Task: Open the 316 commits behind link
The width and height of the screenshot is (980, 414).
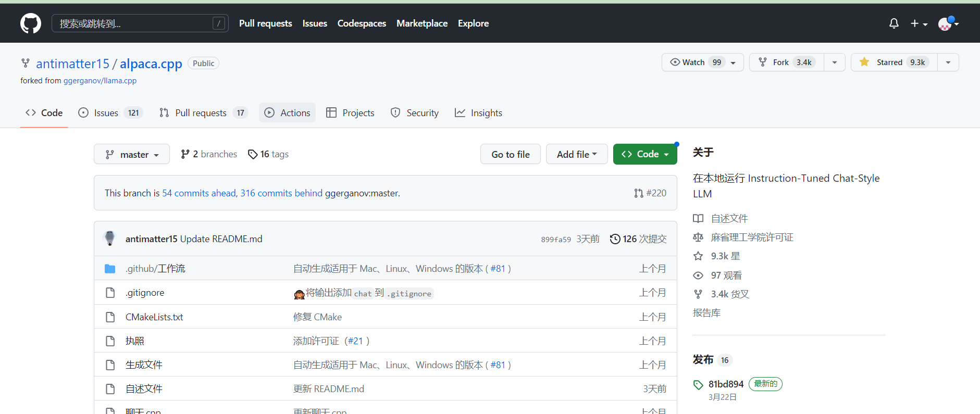Action: pos(281,193)
